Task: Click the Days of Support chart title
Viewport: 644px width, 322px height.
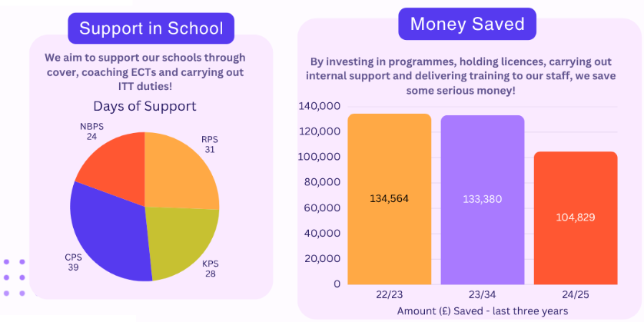Action: click(x=144, y=106)
